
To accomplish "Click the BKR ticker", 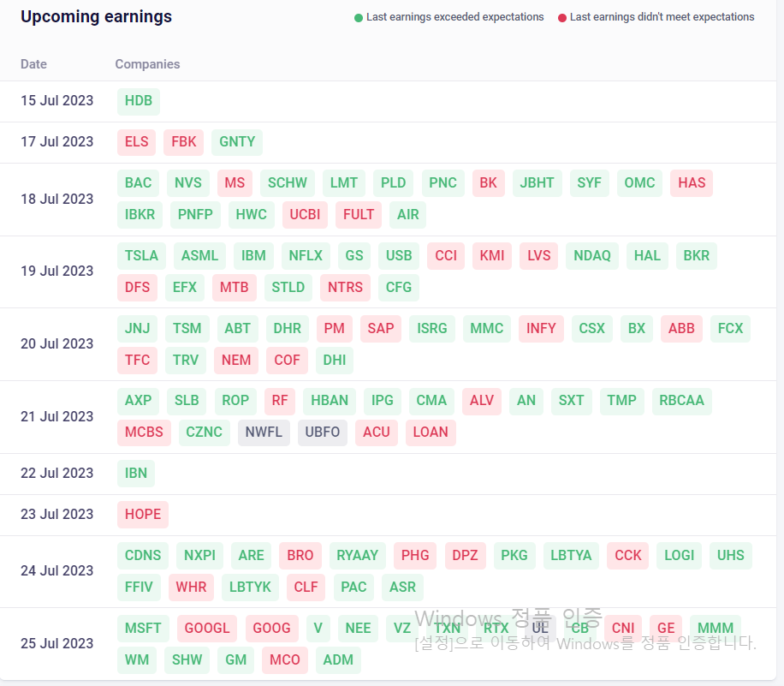I will [696, 256].
